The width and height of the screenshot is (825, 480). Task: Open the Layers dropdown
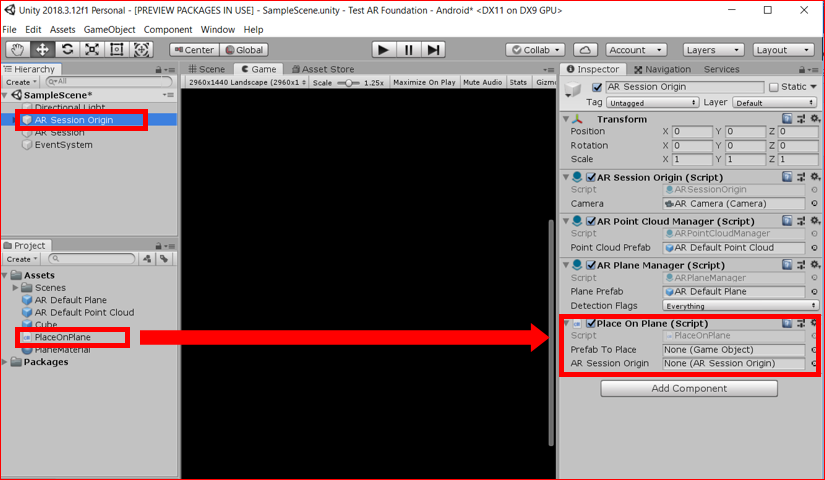pos(713,49)
